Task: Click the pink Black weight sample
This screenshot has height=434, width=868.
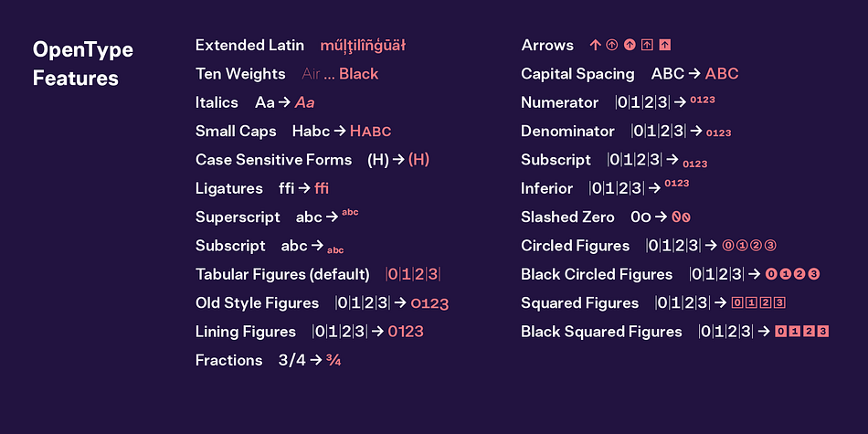Action: point(359,74)
